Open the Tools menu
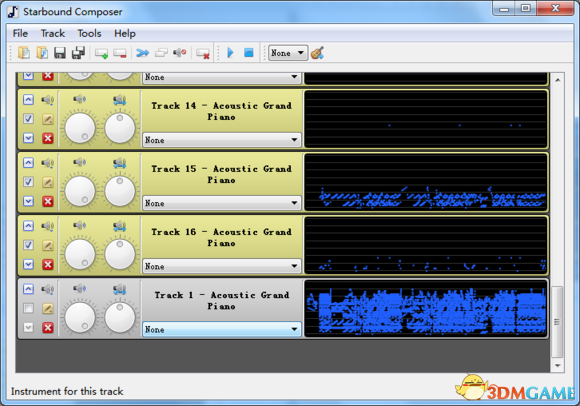Viewport: 580px width, 406px height. click(90, 34)
